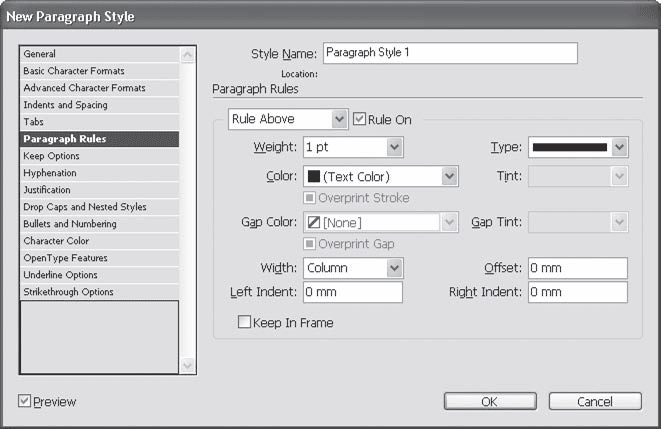Click the category list scroll down arrow
This screenshot has height=429, width=661.
tap(187, 366)
